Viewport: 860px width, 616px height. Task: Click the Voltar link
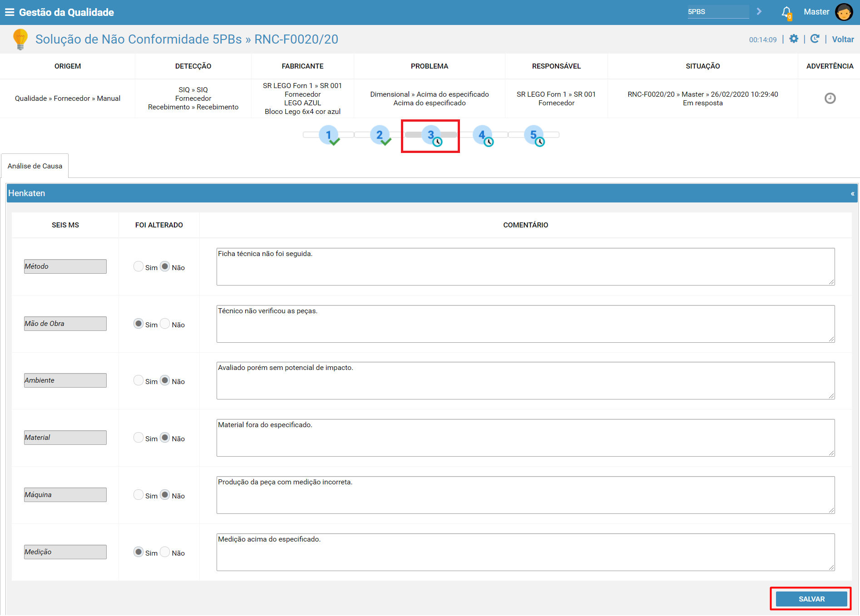click(843, 39)
